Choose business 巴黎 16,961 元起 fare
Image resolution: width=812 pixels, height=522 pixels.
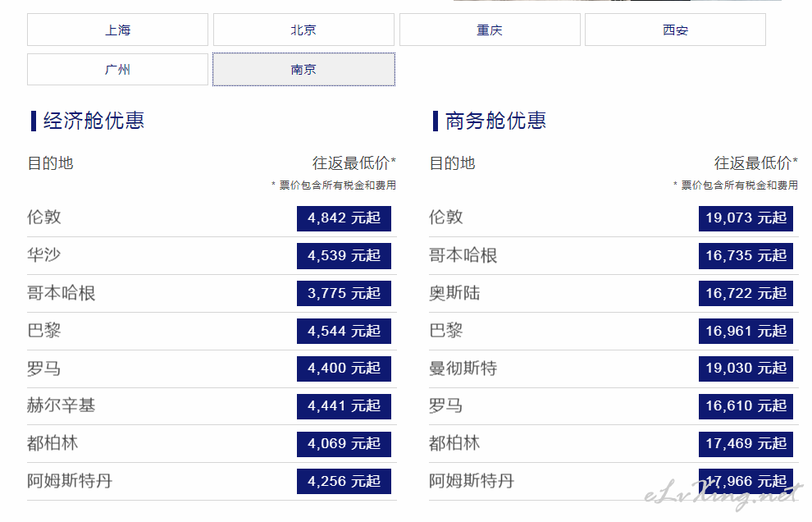click(x=746, y=332)
